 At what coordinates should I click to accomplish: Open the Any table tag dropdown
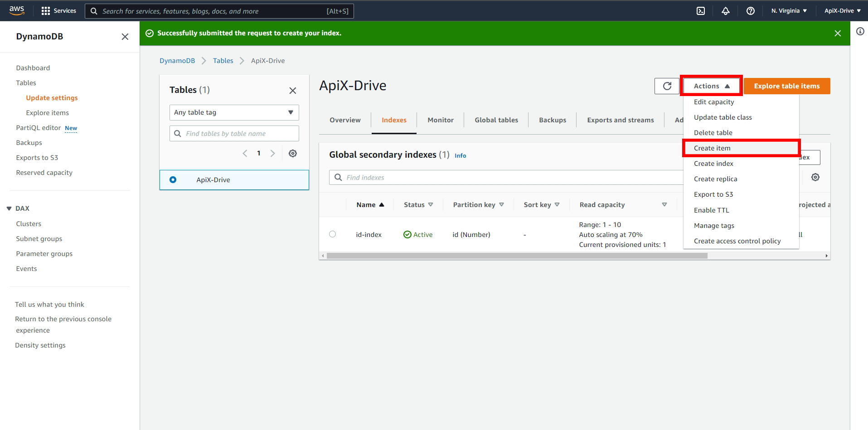tap(234, 112)
